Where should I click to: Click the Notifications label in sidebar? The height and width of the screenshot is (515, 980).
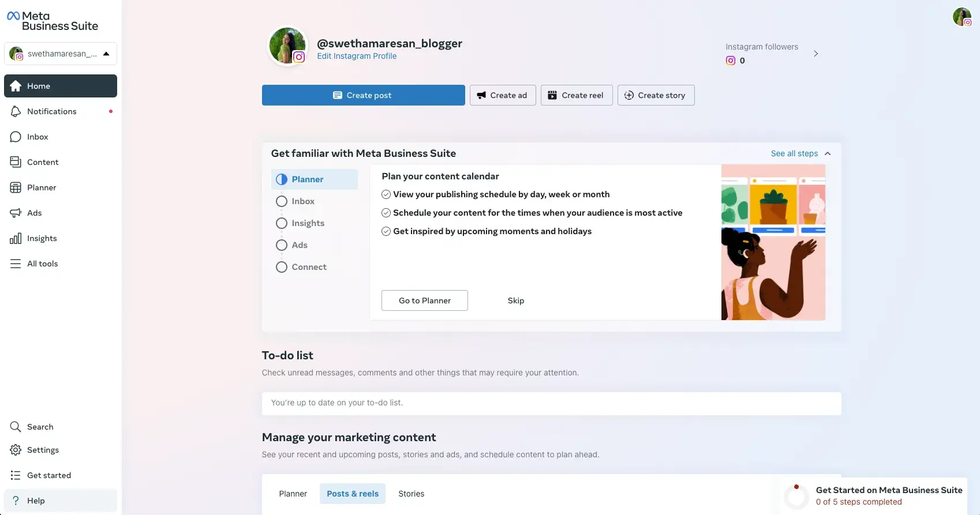point(52,111)
